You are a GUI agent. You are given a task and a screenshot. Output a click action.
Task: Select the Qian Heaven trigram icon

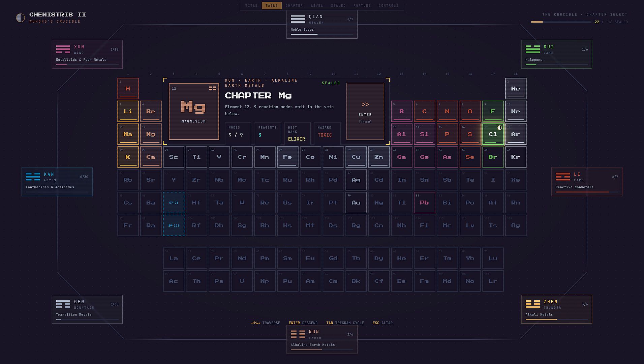coord(298,19)
